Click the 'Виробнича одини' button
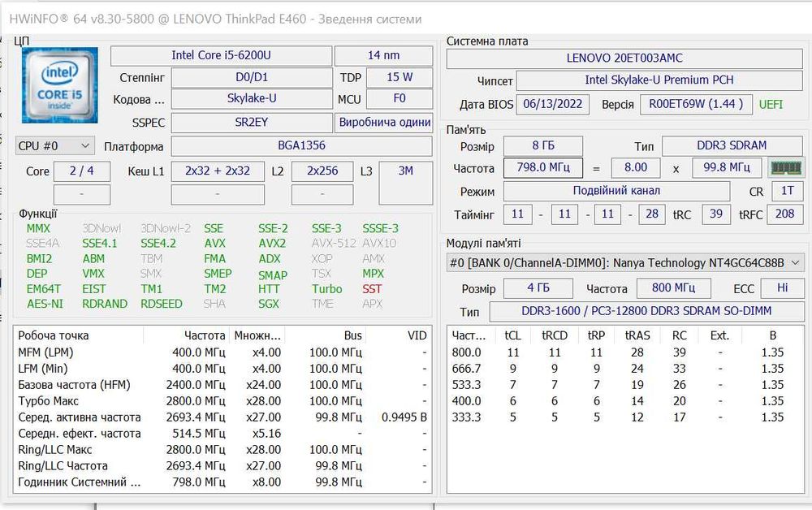The height and width of the screenshot is (510, 812). point(384,122)
